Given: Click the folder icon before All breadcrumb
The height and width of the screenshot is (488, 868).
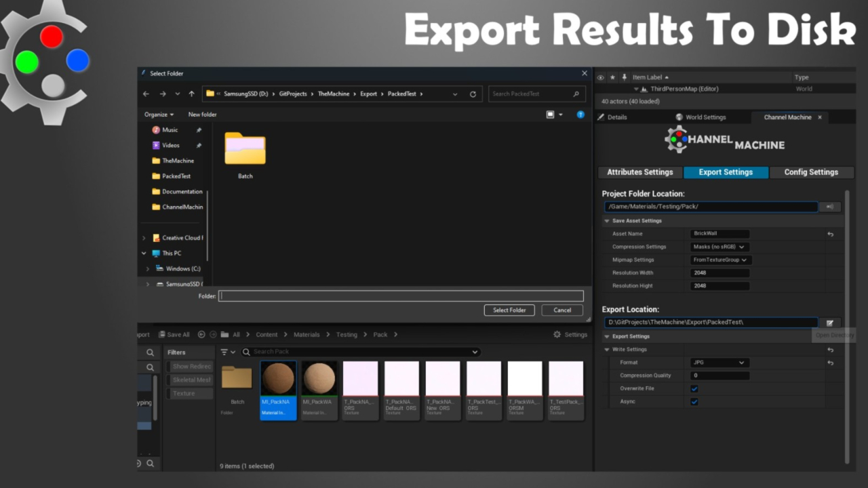Looking at the screenshot, I should (224, 334).
